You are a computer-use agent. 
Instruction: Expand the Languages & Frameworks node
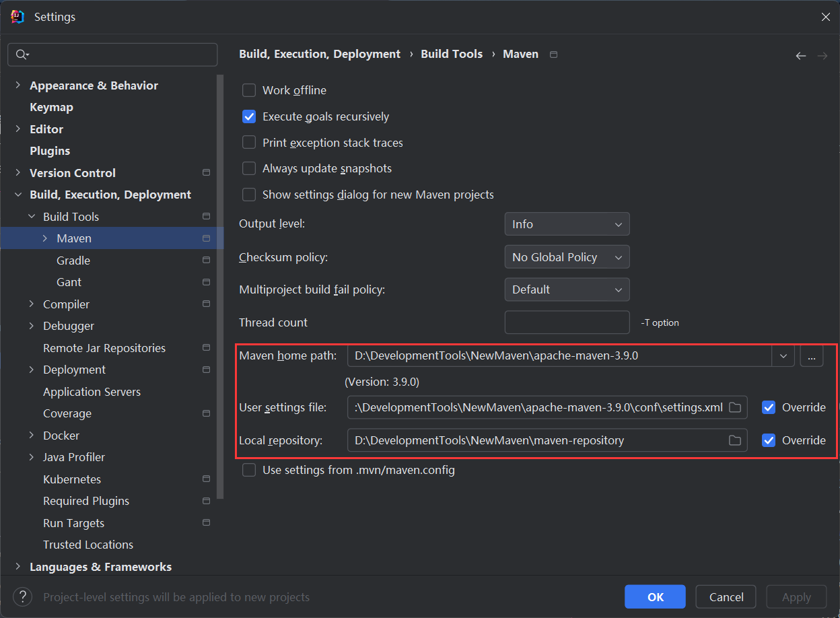point(18,567)
